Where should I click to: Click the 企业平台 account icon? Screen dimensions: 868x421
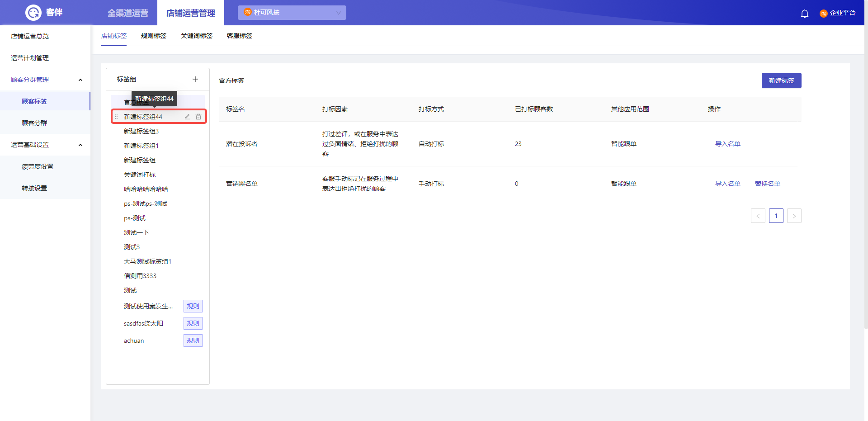tap(824, 13)
